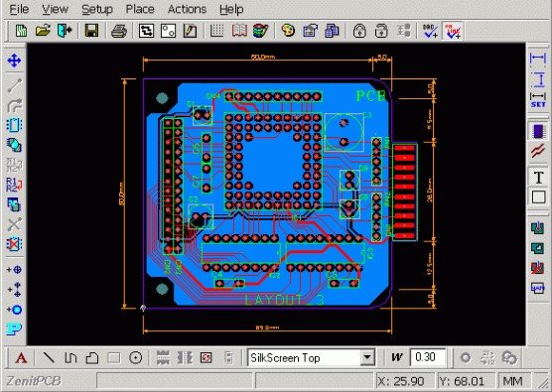Select the chamfered polygon shape tool
552x392 pixels.
coord(92,358)
